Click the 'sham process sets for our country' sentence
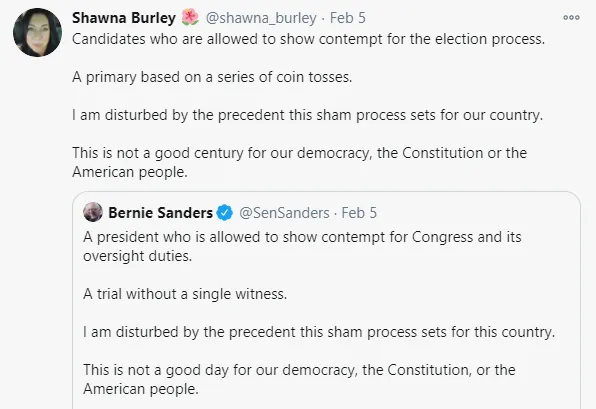596x409 pixels. (308, 115)
